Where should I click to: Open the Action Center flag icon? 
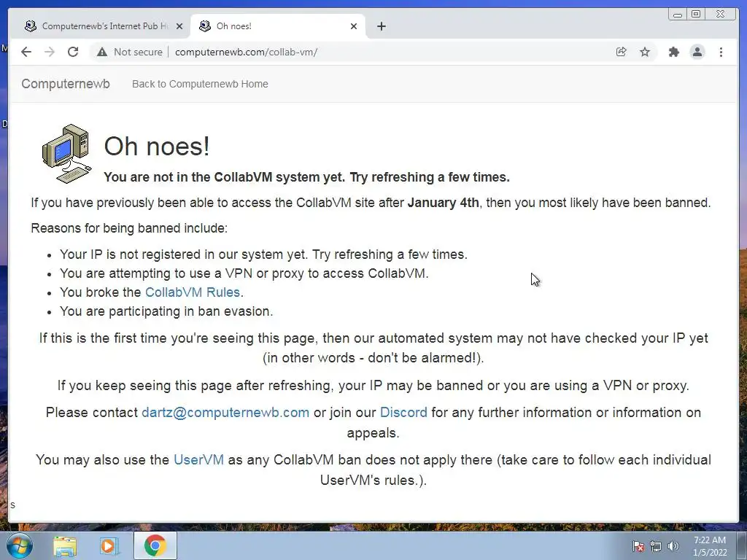coord(638,546)
